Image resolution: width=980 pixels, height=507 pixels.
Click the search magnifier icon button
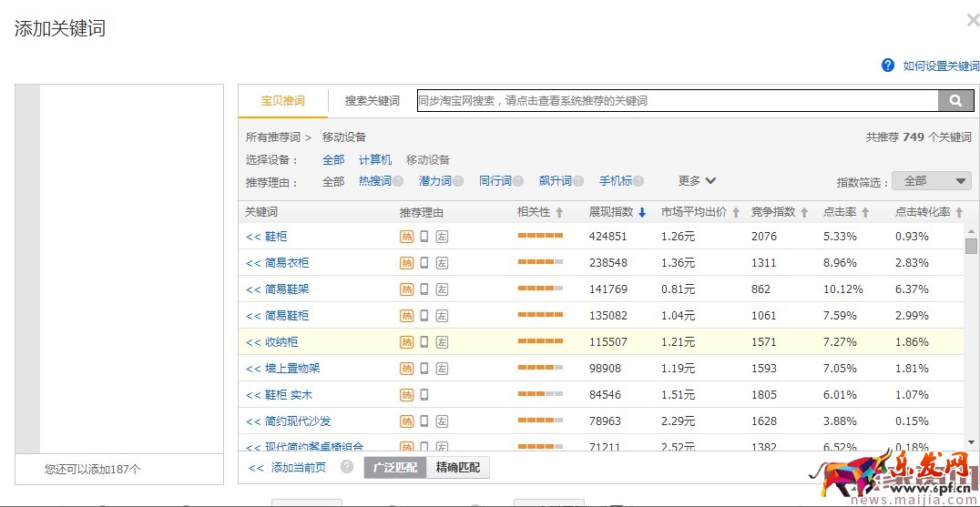tap(955, 101)
